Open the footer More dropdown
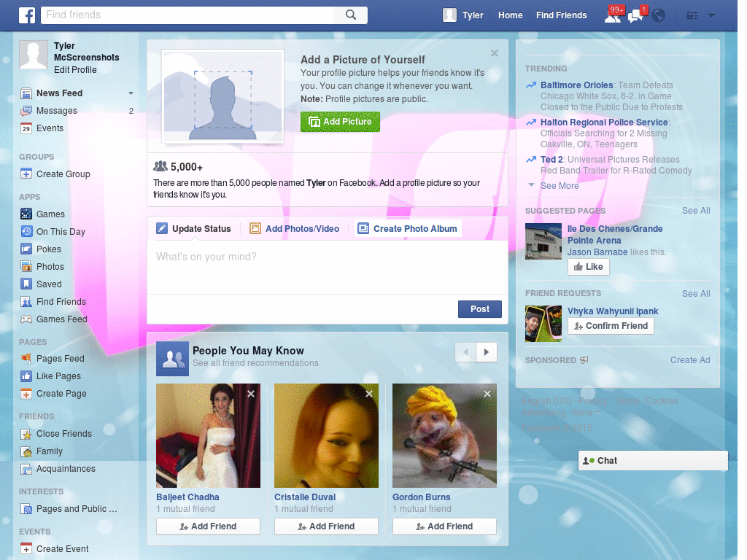 [586, 413]
